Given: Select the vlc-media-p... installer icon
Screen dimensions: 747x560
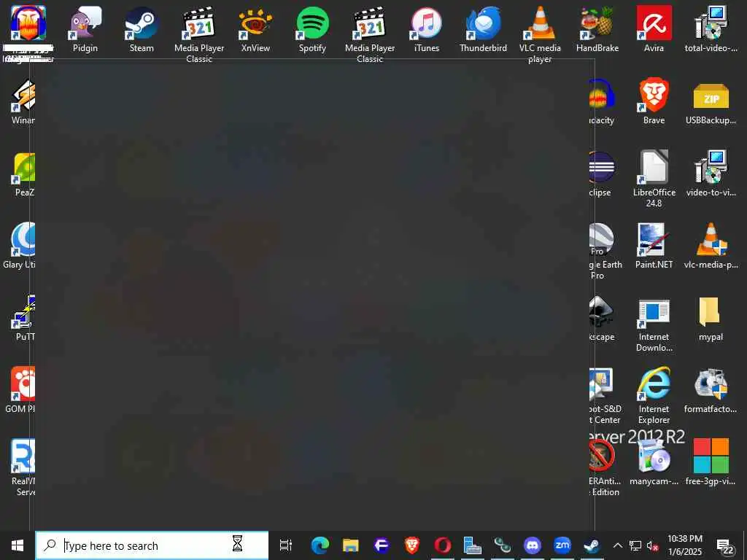Looking at the screenshot, I should coord(711,246).
